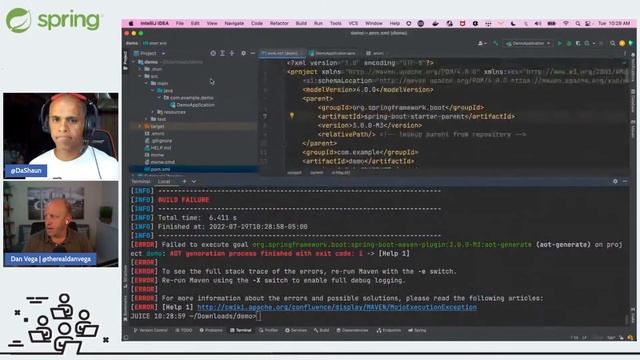Open editor tabs more-options kebab icon
The width and height of the screenshot is (640, 360).
625,53
